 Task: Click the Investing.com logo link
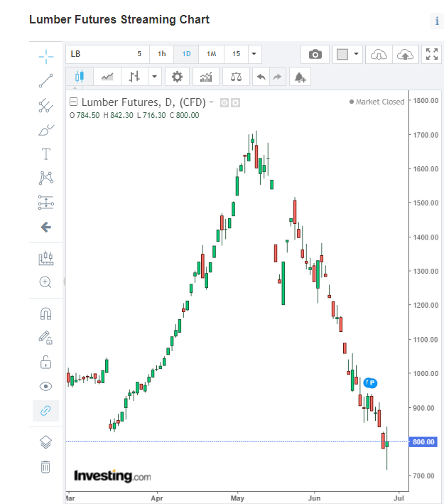click(112, 476)
